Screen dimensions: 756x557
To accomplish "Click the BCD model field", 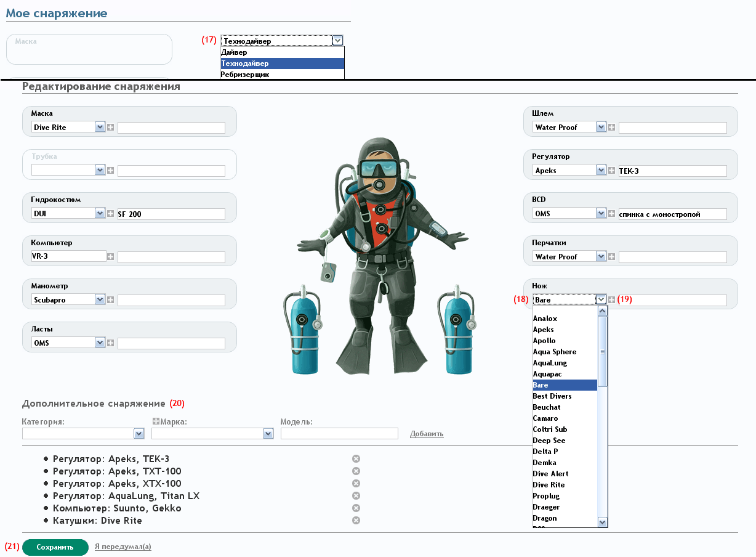I will [672, 214].
